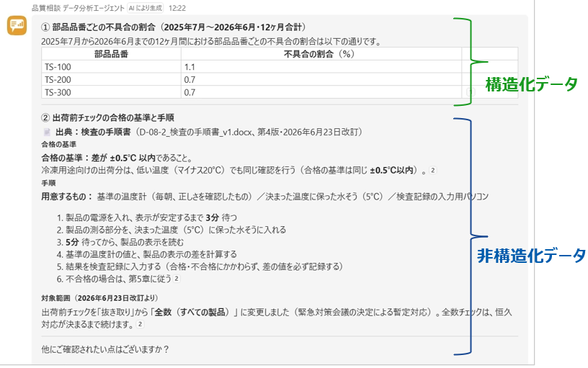The height and width of the screenshot is (368, 588).
Task: Click heading ② 出荷前チェックの合格の基準と手順
Action: tap(107, 117)
